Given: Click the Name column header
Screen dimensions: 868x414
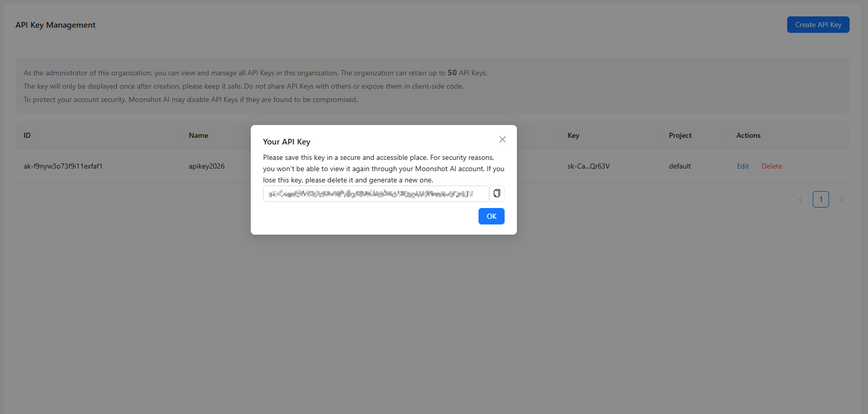Looking at the screenshot, I should click(199, 135).
